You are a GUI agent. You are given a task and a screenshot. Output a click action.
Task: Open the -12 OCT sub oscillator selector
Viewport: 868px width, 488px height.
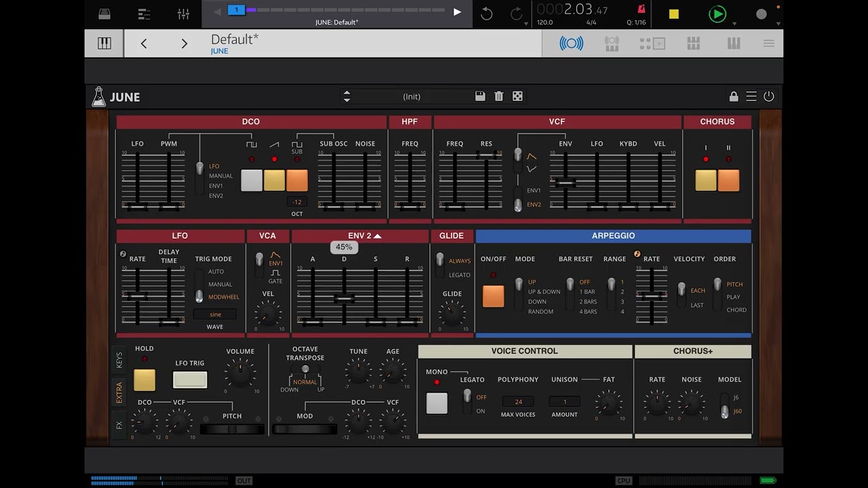point(297,202)
